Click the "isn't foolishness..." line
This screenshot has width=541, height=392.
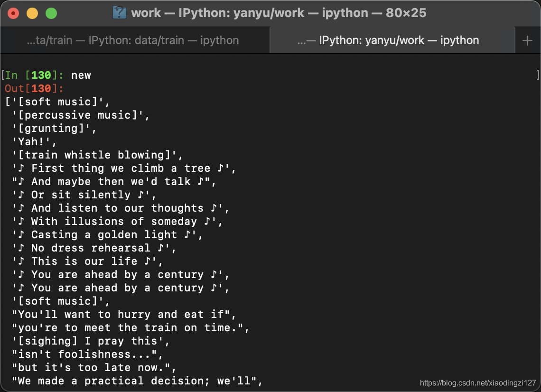[x=87, y=355]
